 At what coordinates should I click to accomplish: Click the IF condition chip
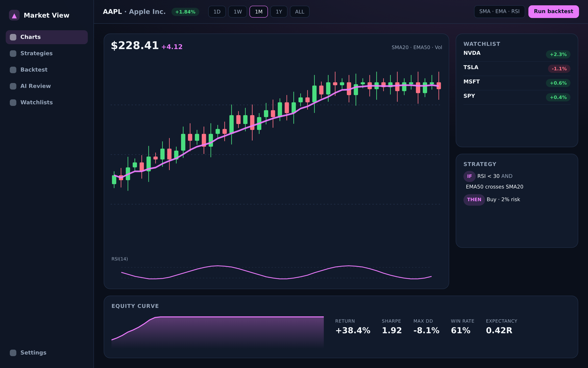[x=469, y=176]
